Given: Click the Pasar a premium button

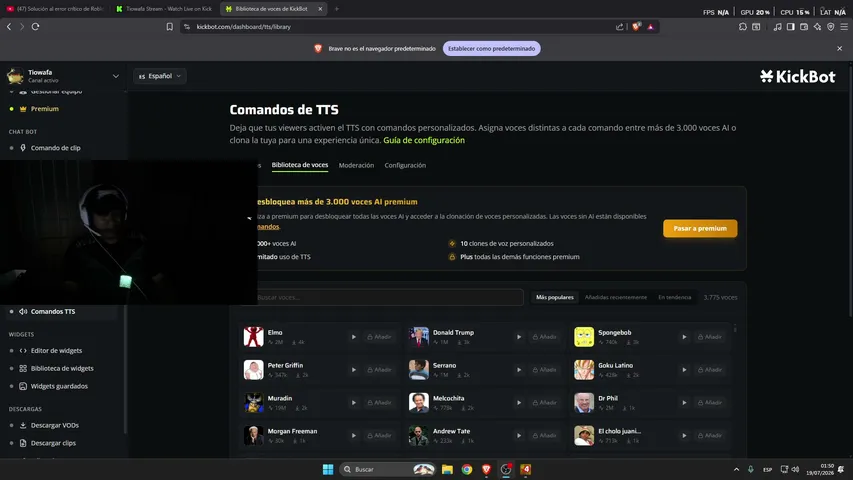Looking at the screenshot, I should tap(700, 229).
